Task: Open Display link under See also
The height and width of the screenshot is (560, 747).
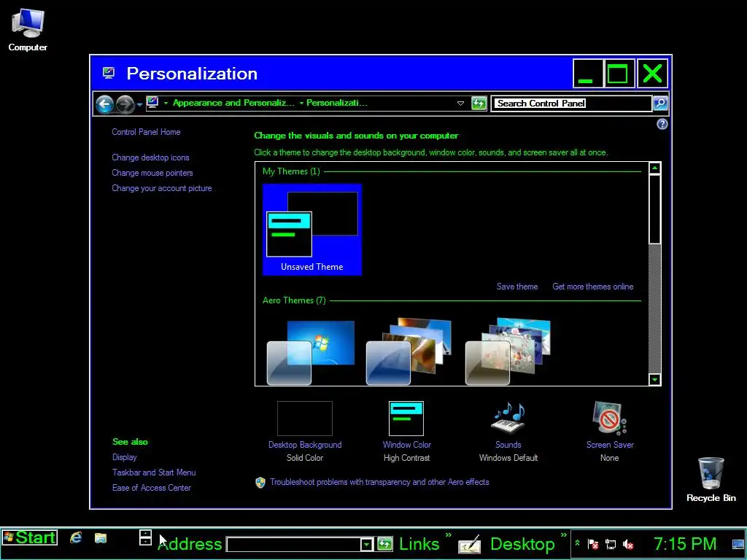Action: (x=124, y=457)
